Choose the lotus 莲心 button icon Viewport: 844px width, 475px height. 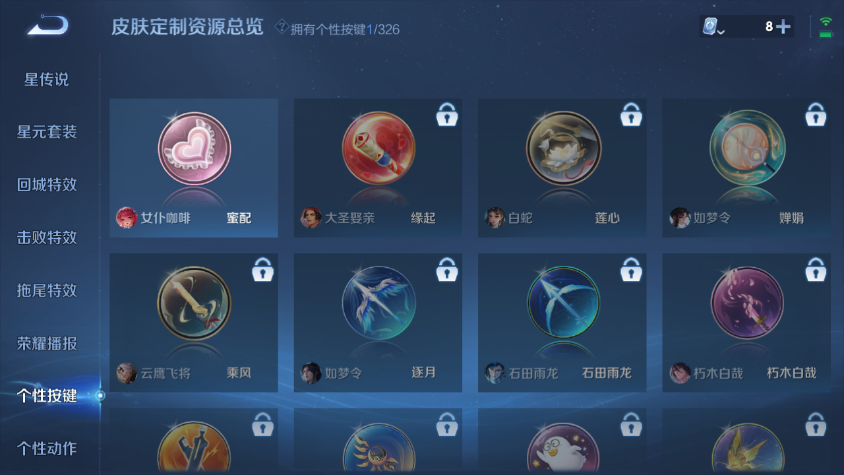(x=563, y=149)
